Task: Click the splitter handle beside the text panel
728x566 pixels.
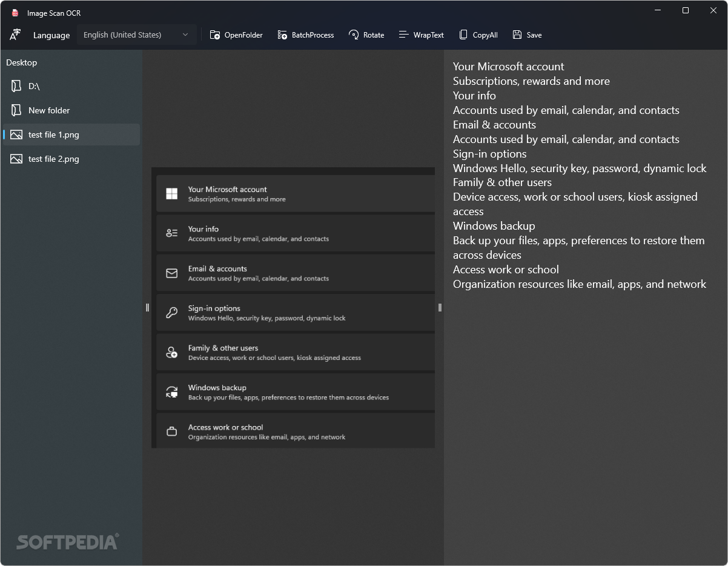Action: [x=440, y=307]
